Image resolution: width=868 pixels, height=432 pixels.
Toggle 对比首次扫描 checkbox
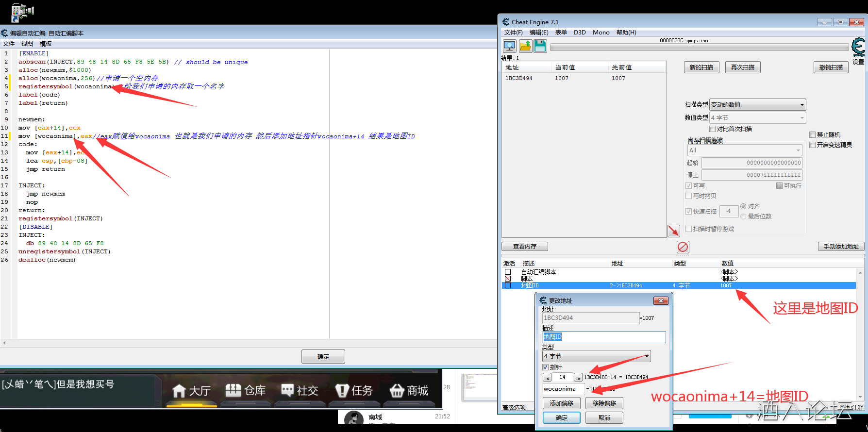pyautogui.click(x=713, y=129)
